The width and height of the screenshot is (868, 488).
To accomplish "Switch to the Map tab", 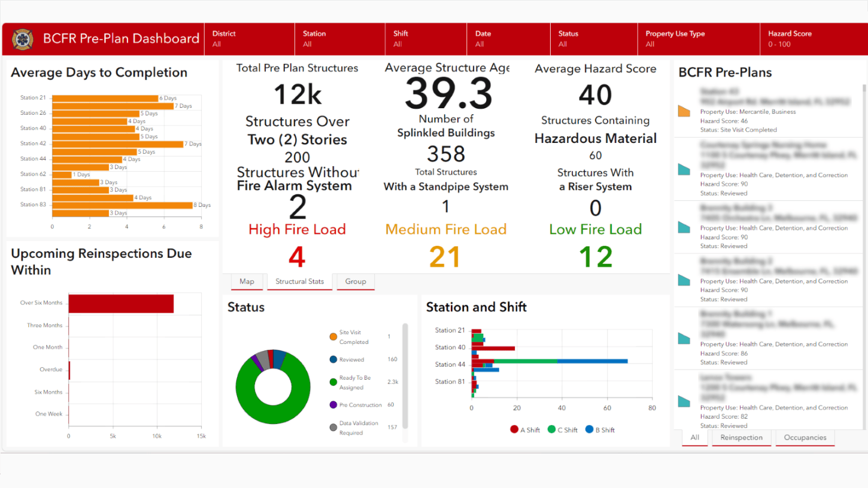I will pos(247,282).
